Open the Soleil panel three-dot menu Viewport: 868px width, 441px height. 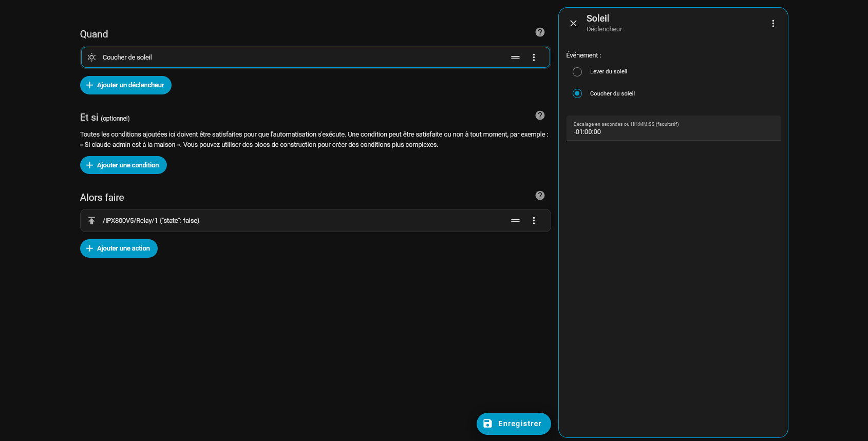[x=772, y=24]
